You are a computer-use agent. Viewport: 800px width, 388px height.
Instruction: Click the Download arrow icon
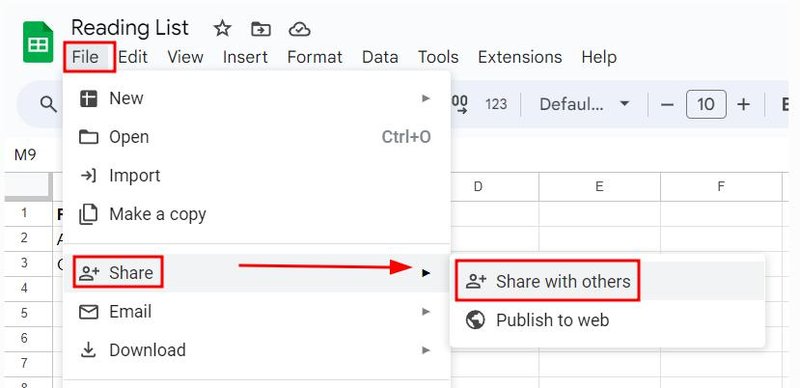coord(89,350)
